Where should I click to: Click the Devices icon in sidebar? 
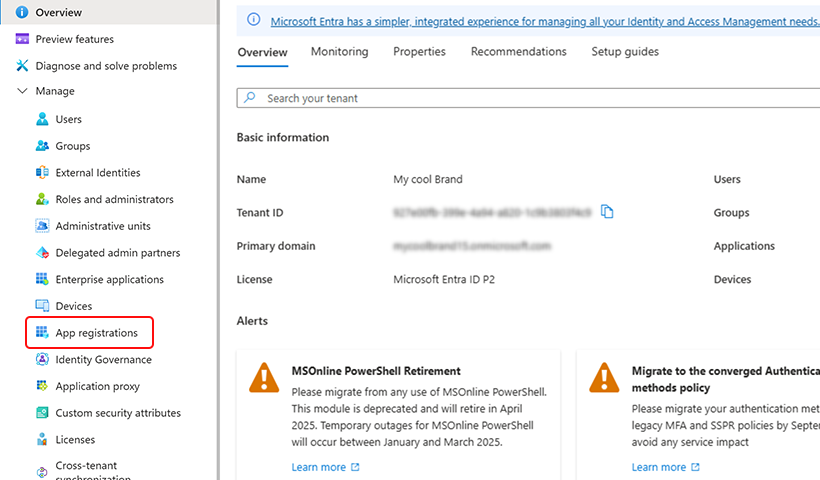pyautogui.click(x=42, y=305)
